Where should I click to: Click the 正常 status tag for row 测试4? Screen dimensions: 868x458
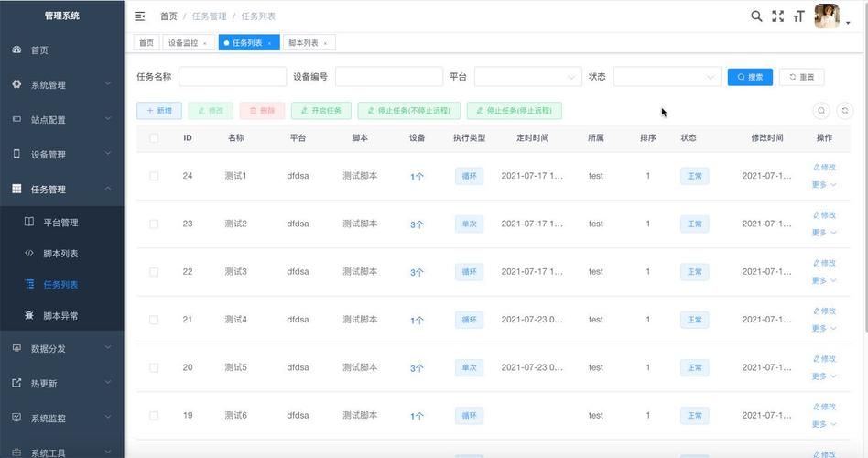[x=694, y=320]
